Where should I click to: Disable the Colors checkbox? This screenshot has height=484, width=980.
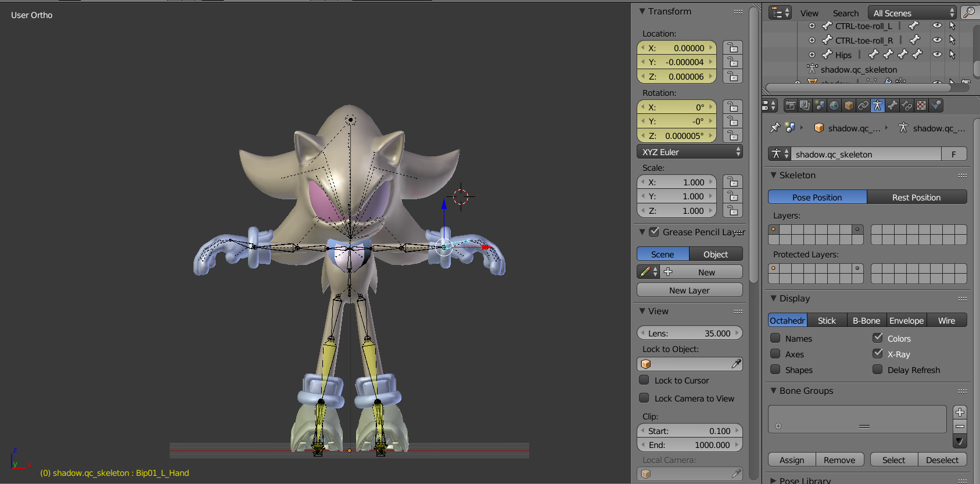coord(878,338)
